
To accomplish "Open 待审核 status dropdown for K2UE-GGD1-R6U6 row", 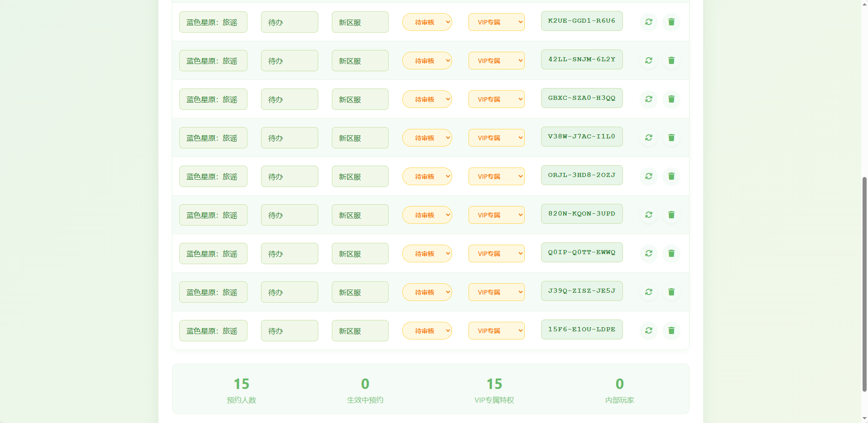I will [427, 22].
